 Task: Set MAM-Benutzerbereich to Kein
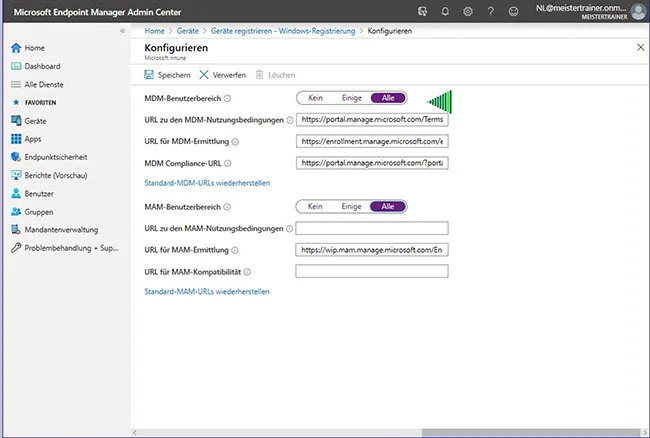[314, 206]
